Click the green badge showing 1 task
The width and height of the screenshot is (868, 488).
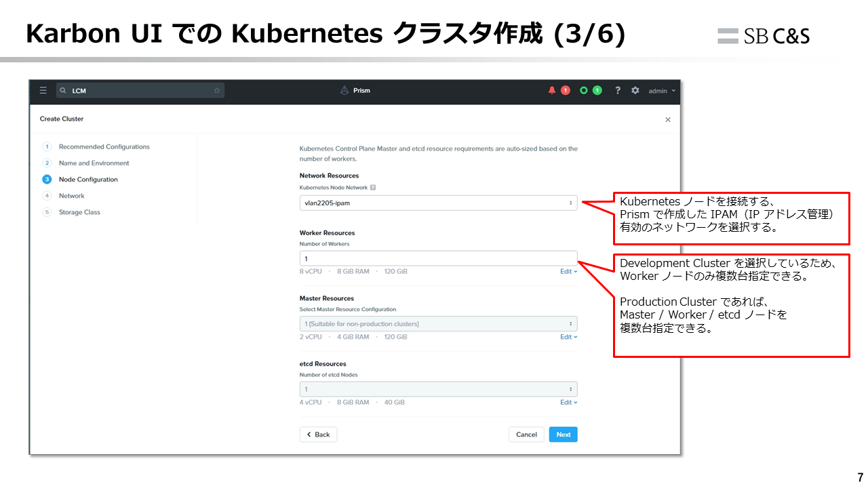(x=597, y=90)
